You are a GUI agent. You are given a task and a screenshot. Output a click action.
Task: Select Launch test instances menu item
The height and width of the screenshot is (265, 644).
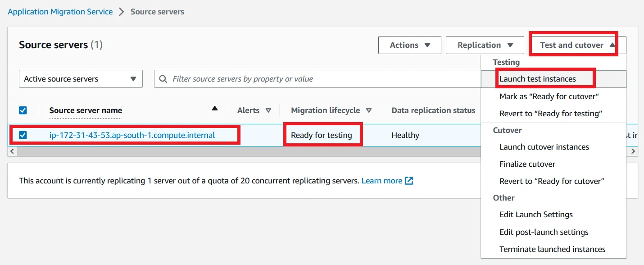553,79
